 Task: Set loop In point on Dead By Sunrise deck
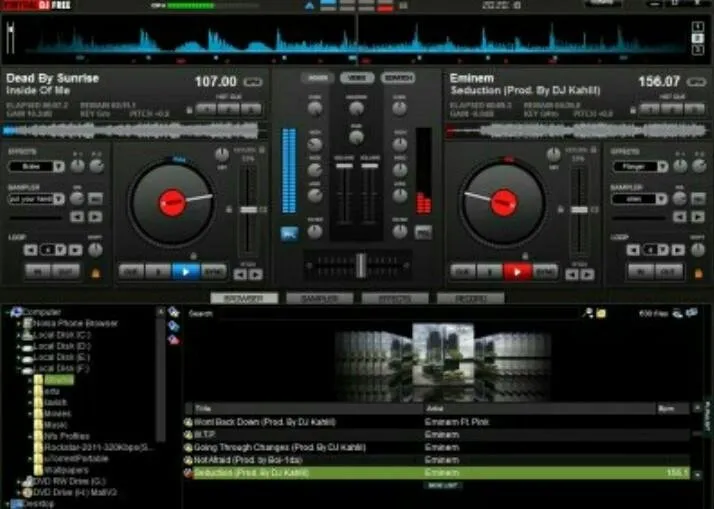(38, 272)
